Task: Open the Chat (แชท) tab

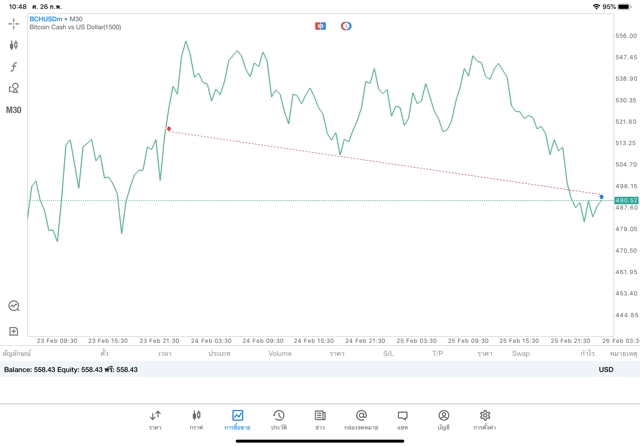Action: [x=402, y=419]
